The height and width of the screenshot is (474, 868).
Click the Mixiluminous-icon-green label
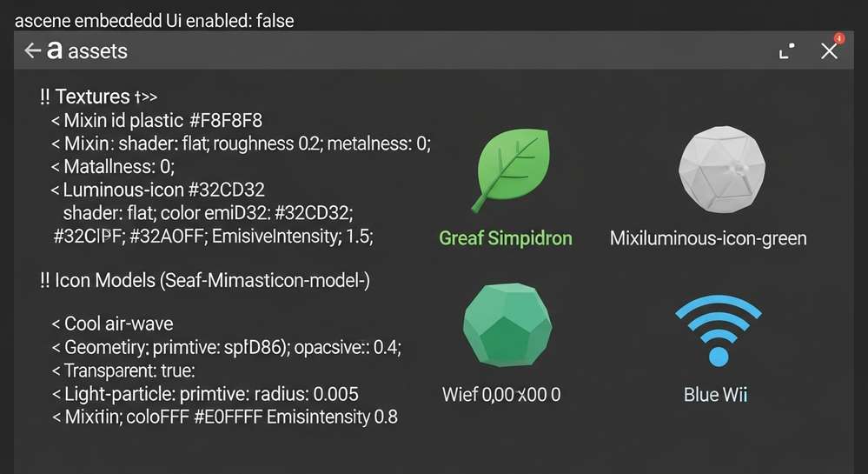pyautogui.click(x=708, y=237)
